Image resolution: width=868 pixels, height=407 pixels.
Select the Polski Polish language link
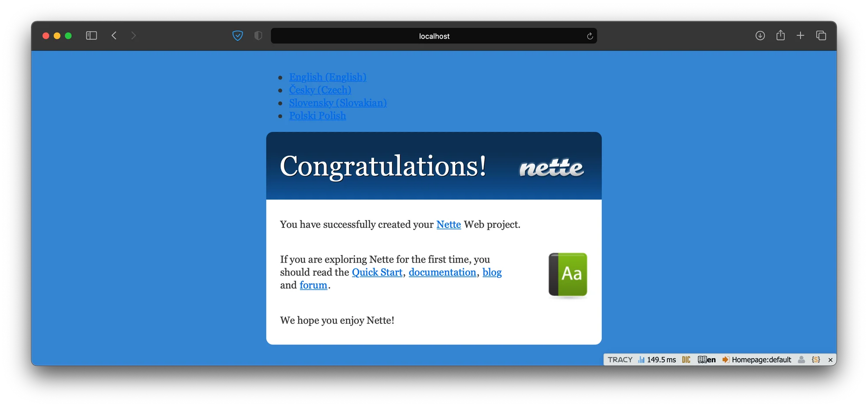coord(317,116)
